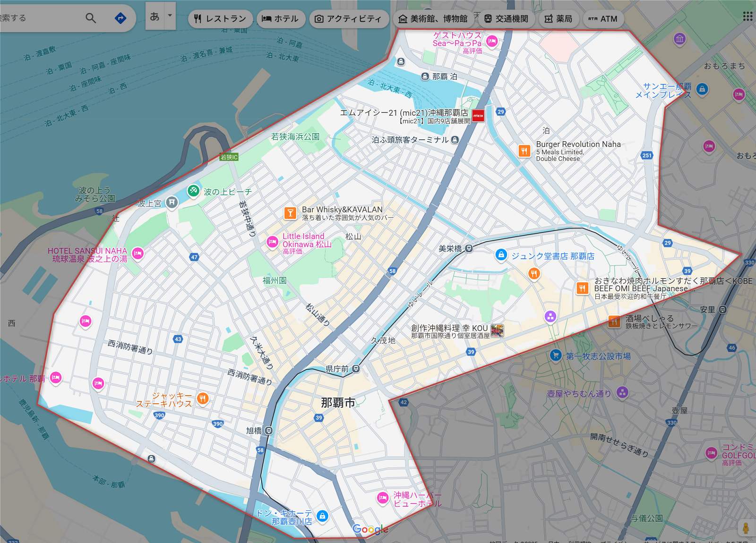This screenshot has height=543, width=756.
Task: Click 泊ふ頭旅客ターミナル ferry icon
Action: click(x=455, y=140)
